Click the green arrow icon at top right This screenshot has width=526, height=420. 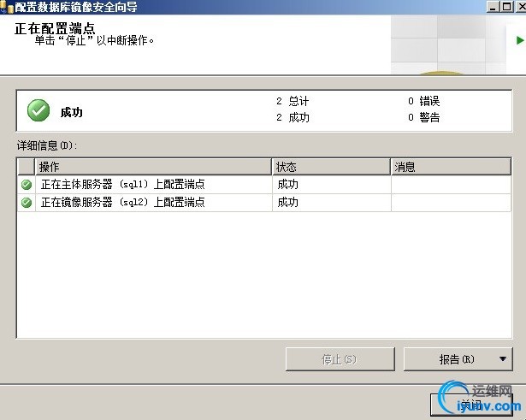(520, 40)
